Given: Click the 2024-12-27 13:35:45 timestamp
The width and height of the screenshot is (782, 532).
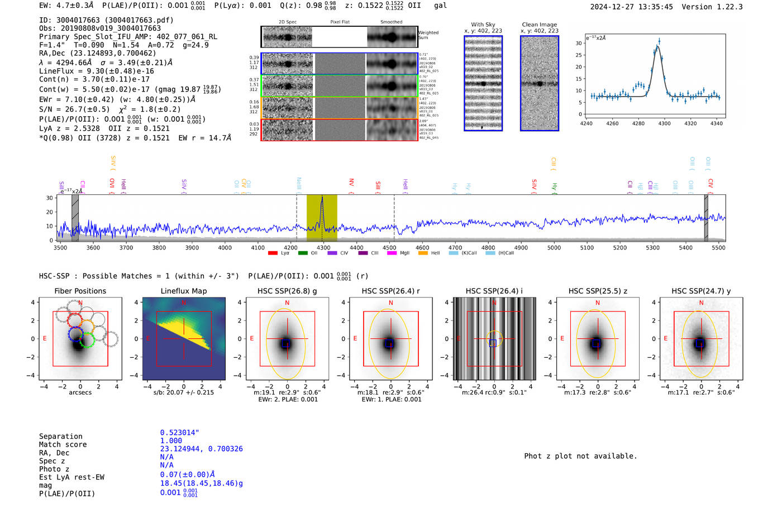Looking at the screenshot, I should pyautogui.click(x=632, y=7).
